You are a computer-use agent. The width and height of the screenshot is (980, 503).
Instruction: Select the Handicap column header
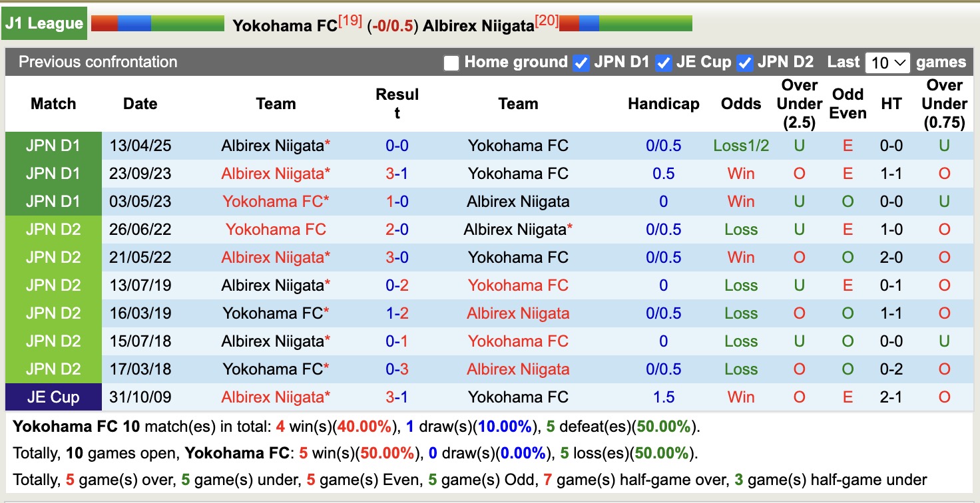pyautogui.click(x=663, y=104)
